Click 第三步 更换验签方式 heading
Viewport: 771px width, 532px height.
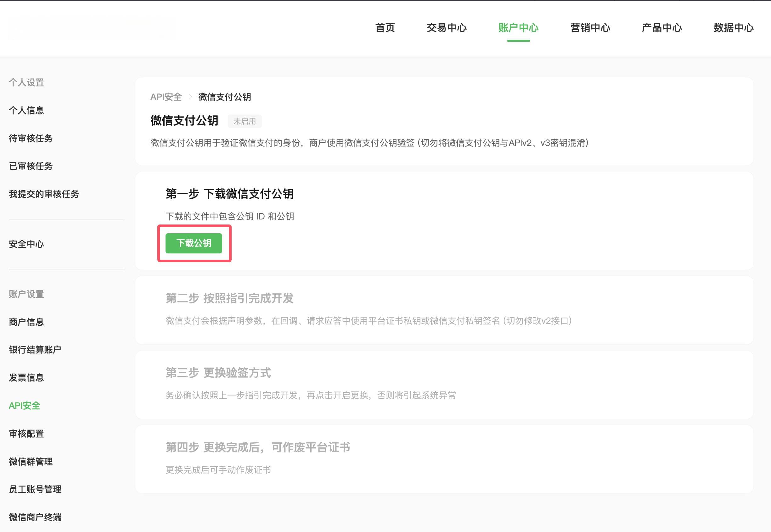point(218,373)
